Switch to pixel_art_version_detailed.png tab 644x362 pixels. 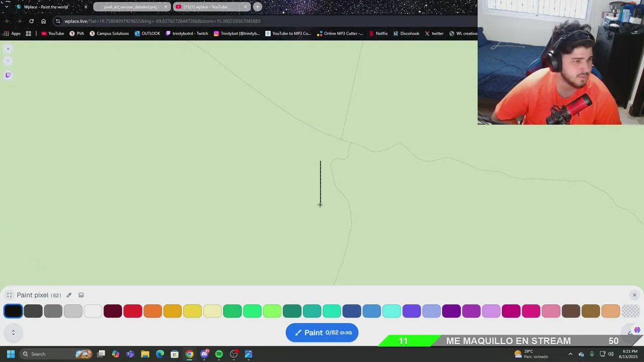coord(131,7)
